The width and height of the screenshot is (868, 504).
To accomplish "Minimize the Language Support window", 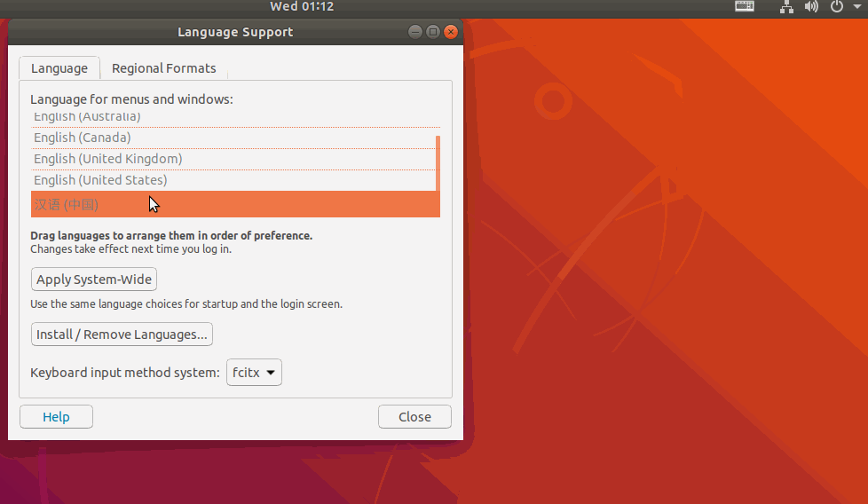I will point(415,32).
